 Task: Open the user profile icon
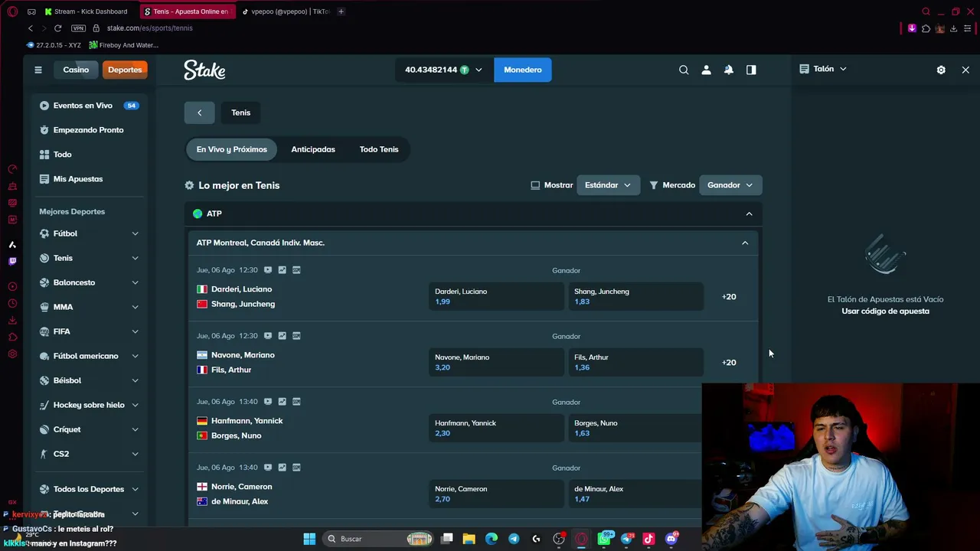click(706, 70)
